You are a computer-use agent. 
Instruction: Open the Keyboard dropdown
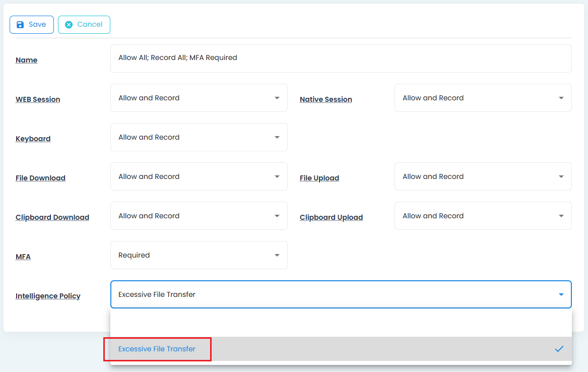(199, 137)
